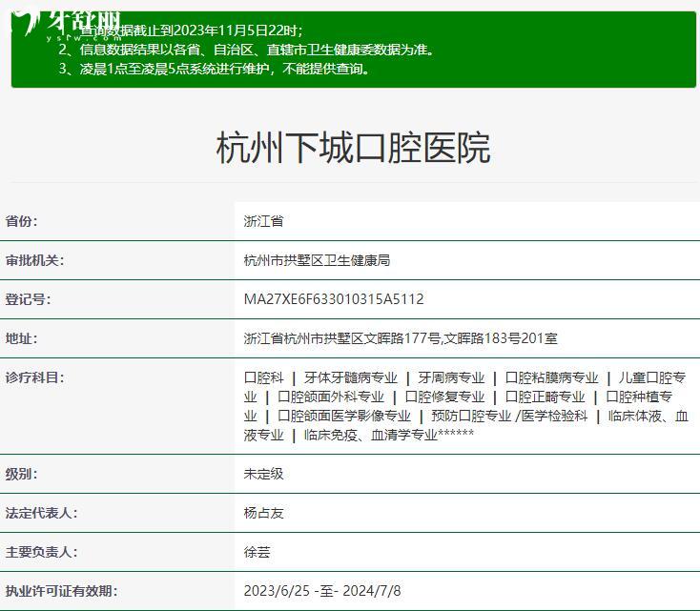700x611 pixels.
Task: Click notice line 2 about 卫生健康委数据为准
Action: pos(246,50)
